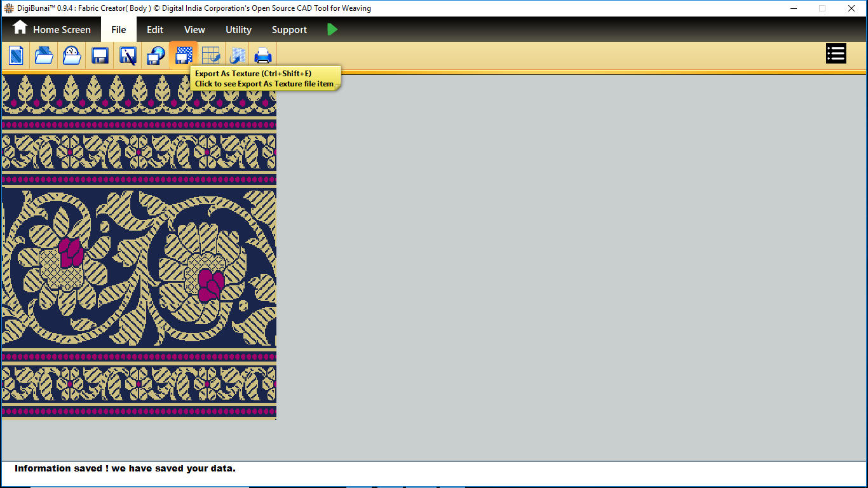Open the Utility menu
This screenshot has width=868, height=488.
(238, 29)
